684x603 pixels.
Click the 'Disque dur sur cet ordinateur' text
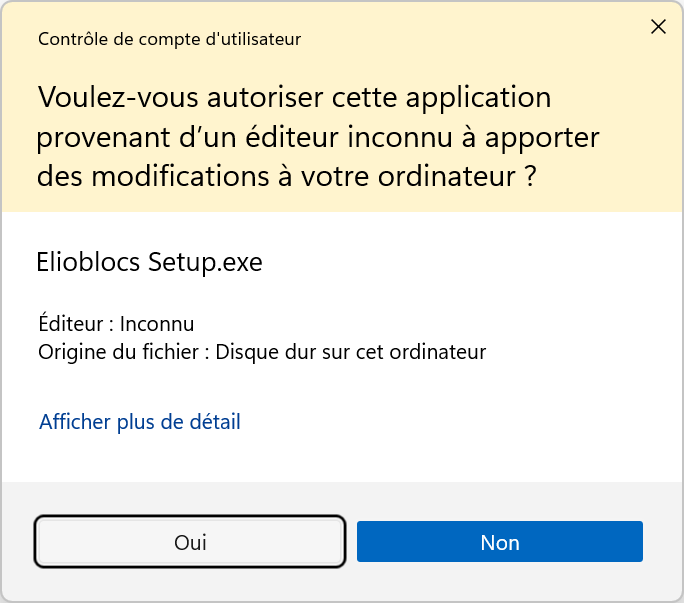click(351, 352)
